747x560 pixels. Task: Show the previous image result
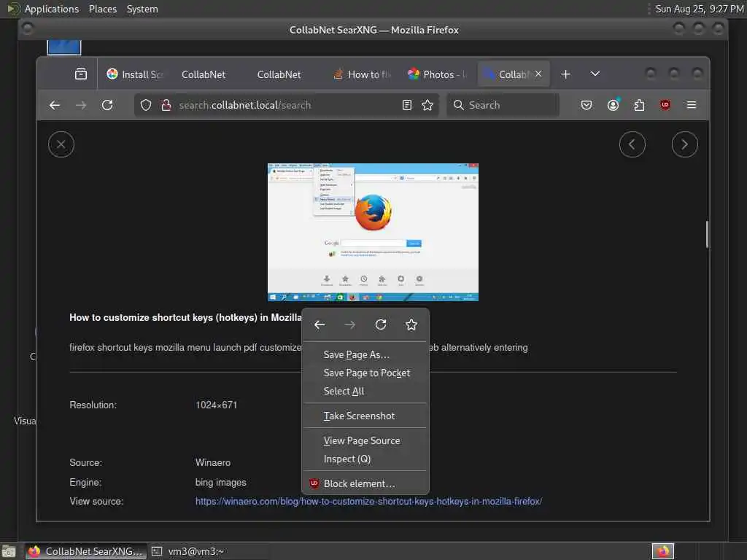click(x=632, y=144)
